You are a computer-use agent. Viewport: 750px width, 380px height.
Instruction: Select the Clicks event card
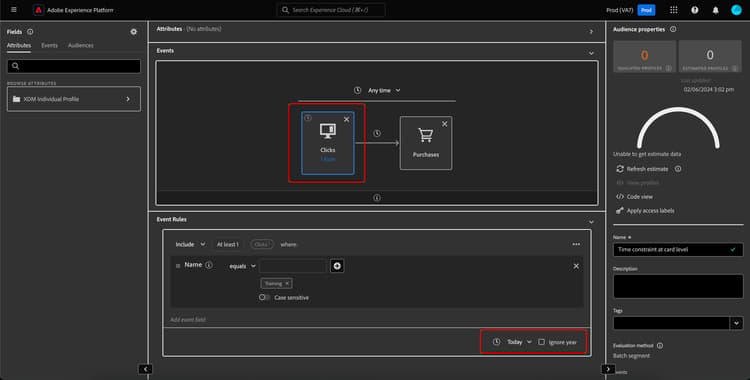[x=328, y=143]
